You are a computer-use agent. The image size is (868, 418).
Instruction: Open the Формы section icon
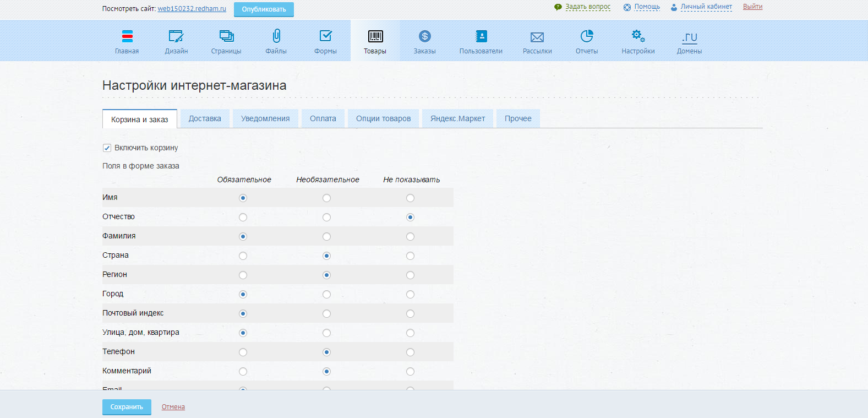pyautogui.click(x=326, y=36)
